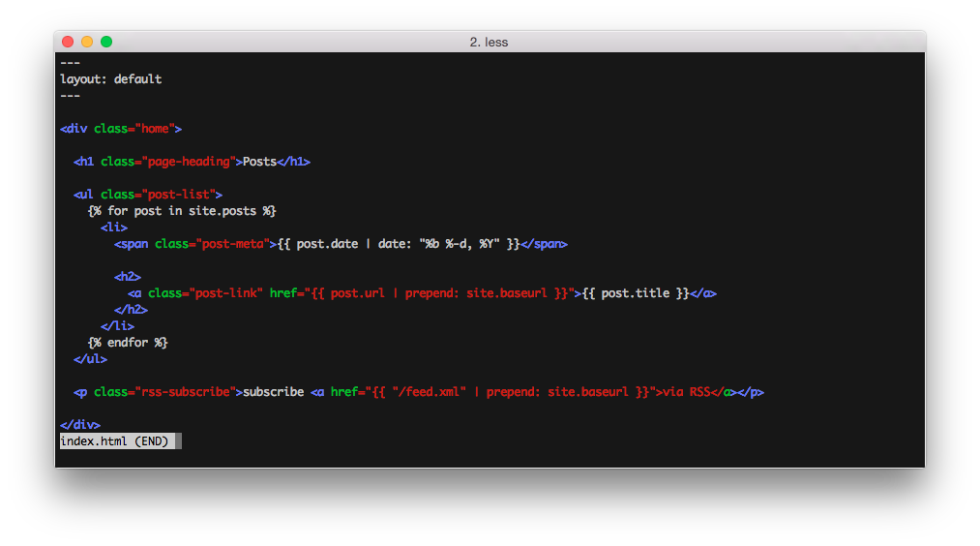Click the "post-link" class value
This screenshot has width=980, height=546.
[x=225, y=293]
